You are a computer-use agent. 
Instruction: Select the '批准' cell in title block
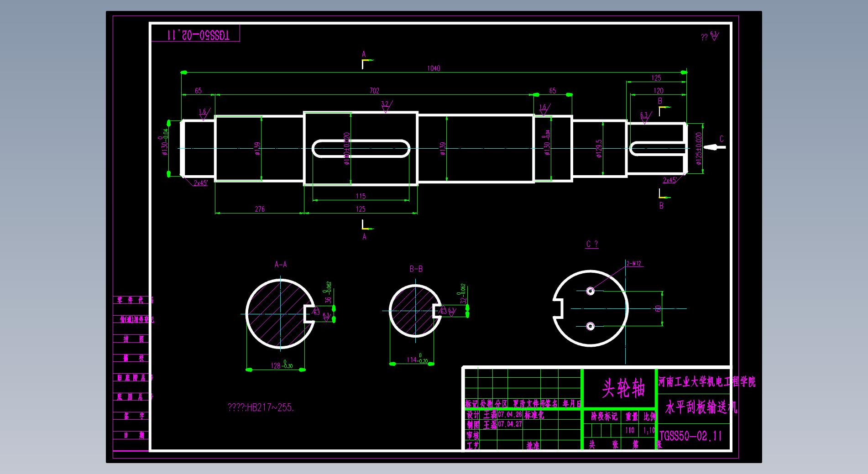(533, 446)
